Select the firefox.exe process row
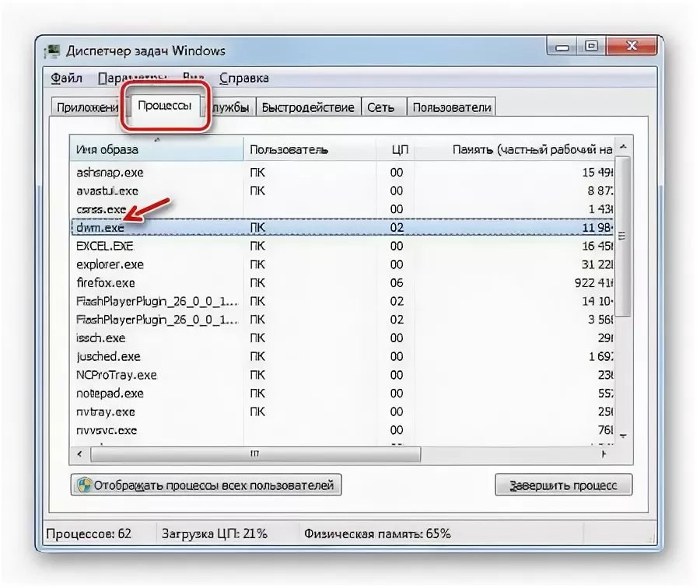 point(342,282)
